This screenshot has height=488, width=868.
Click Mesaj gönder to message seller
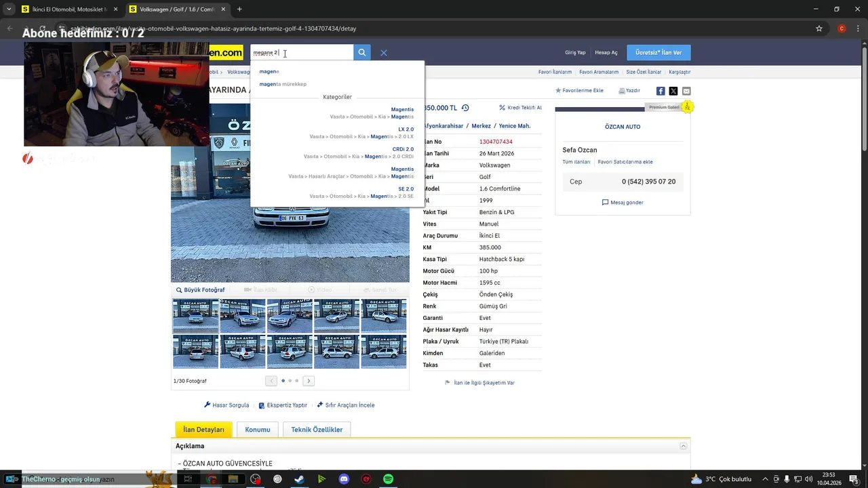[x=623, y=203]
